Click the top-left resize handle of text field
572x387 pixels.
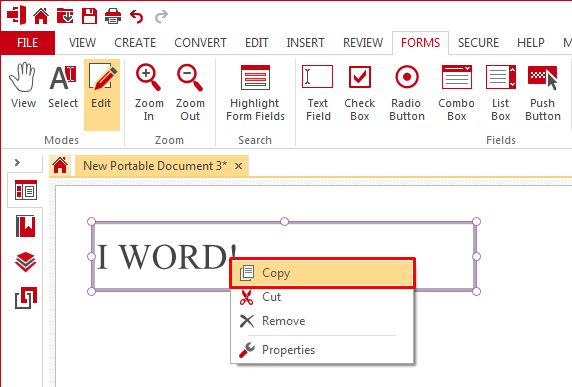point(92,221)
